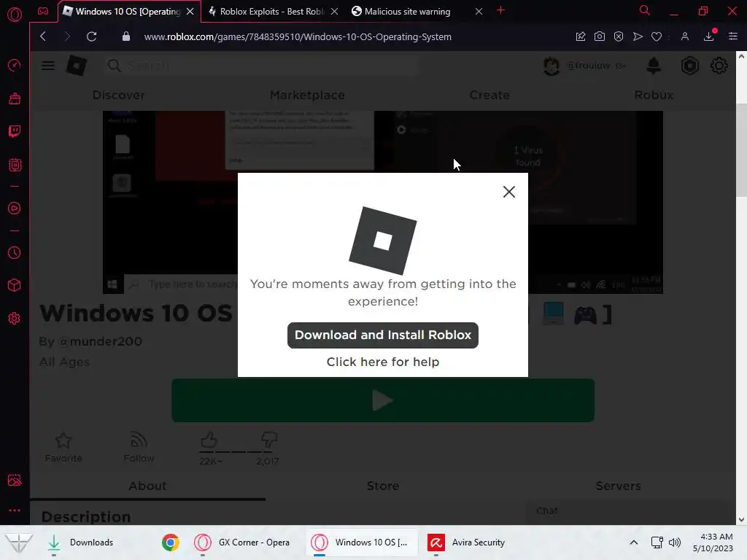Switch to Malicious site warning tab
This screenshot has height=560, width=747.
407,12
